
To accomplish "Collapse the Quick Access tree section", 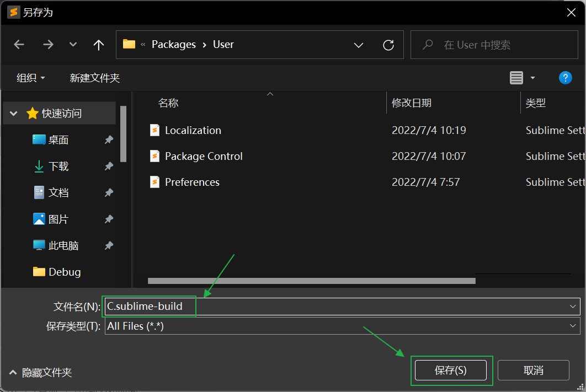I will click(14, 114).
